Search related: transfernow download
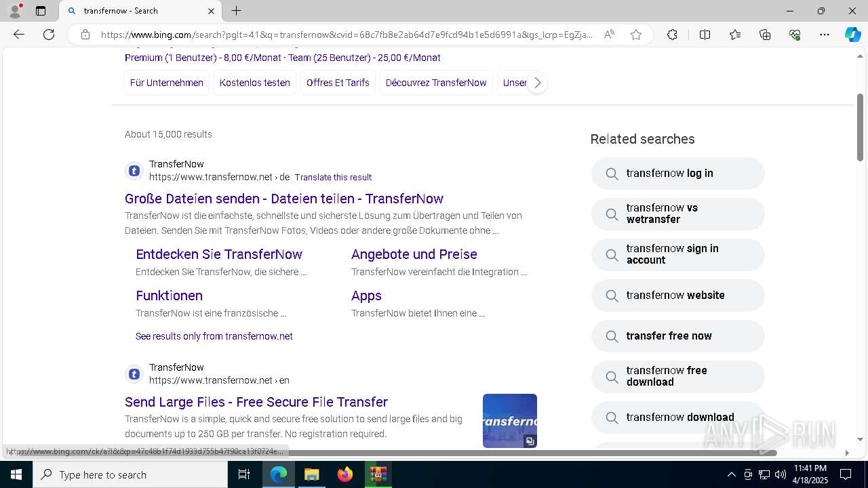This screenshot has width=868, height=488. (x=678, y=418)
